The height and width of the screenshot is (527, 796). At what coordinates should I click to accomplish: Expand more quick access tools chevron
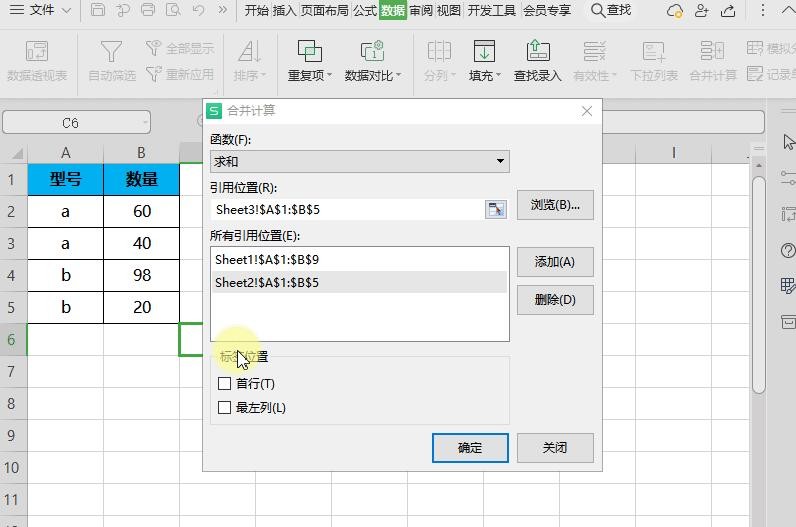click(222, 10)
